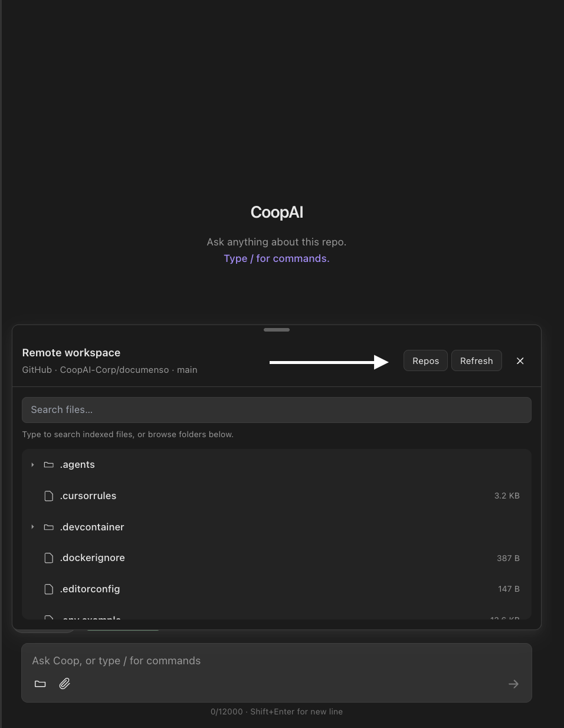This screenshot has width=564, height=728.
Task: Click the .agents folder icon
Action: [49, 465]
